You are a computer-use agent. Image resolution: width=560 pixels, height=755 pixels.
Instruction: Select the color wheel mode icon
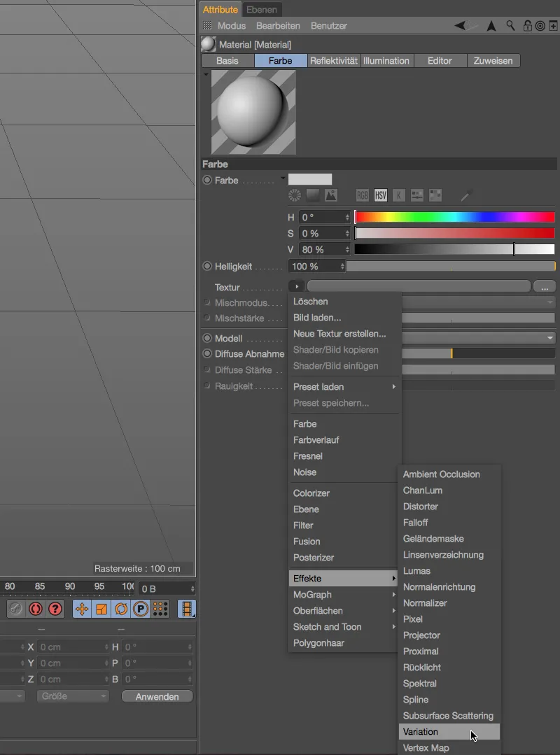click(x=294, y=195)
